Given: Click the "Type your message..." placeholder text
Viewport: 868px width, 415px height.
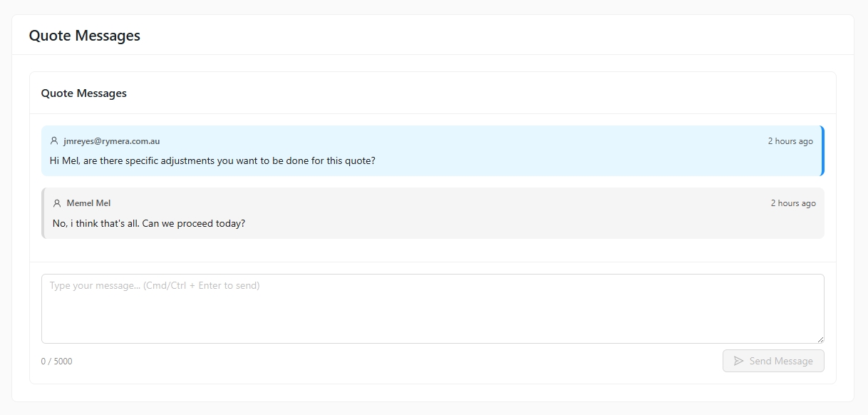Looking at the screenshot, I should pos(155,286).
